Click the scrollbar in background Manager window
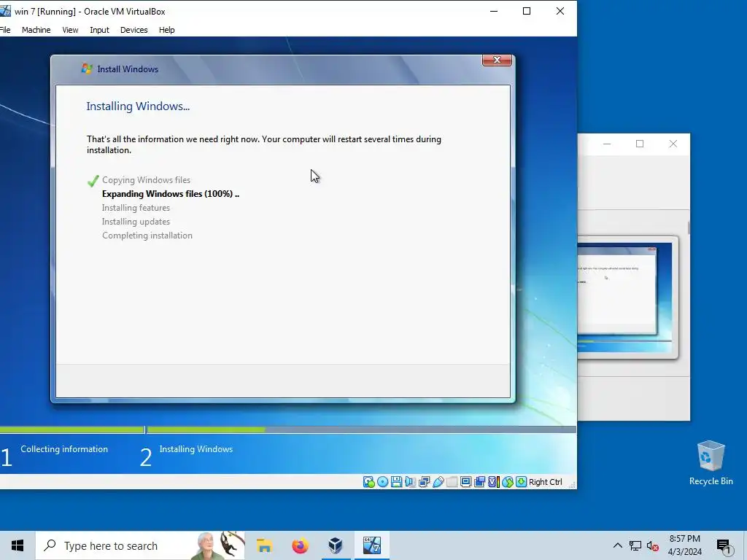 689,227
